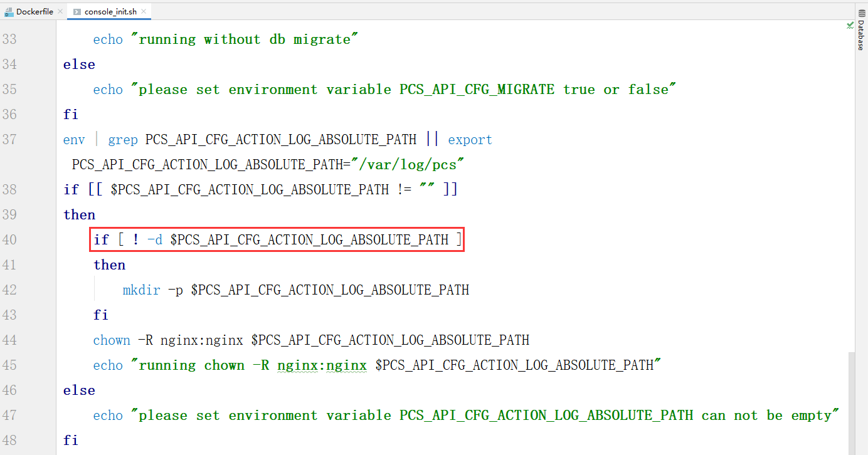Click the green inspection checkmark indicator

pos(850,26)
